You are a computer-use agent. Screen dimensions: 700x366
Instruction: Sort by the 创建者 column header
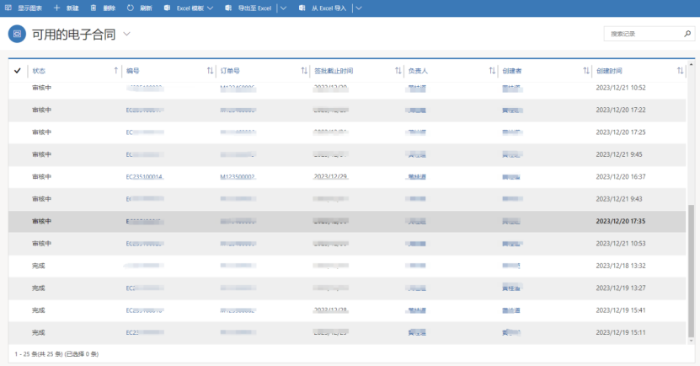512,71
